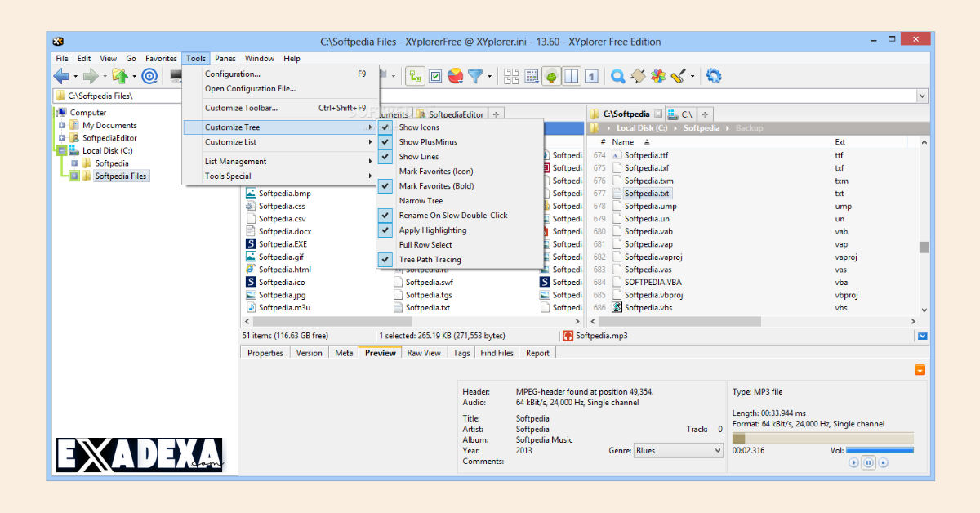Toggle the Mini Tree toolbar icon
Screen dimensions: 980x513
tap(550, 76)
